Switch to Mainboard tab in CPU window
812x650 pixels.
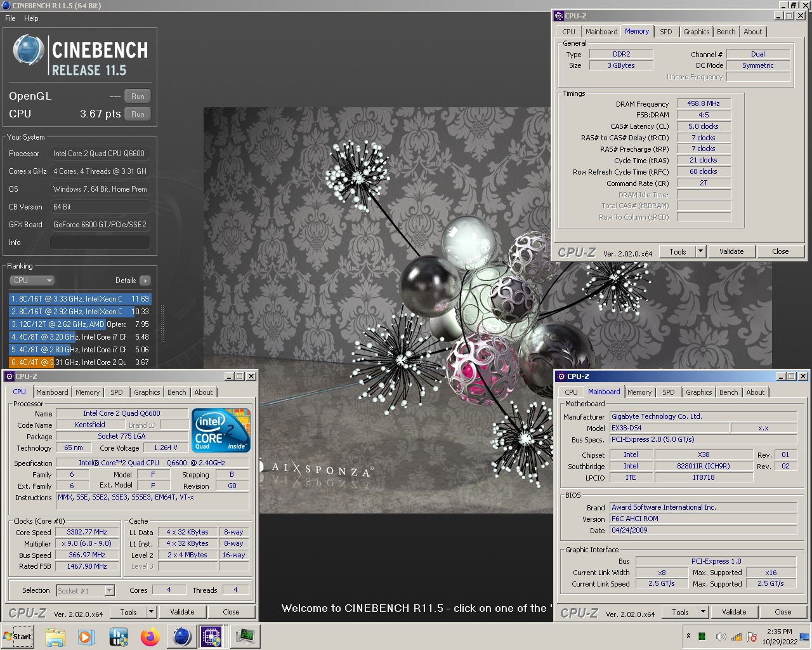click(x=52, y=392)
